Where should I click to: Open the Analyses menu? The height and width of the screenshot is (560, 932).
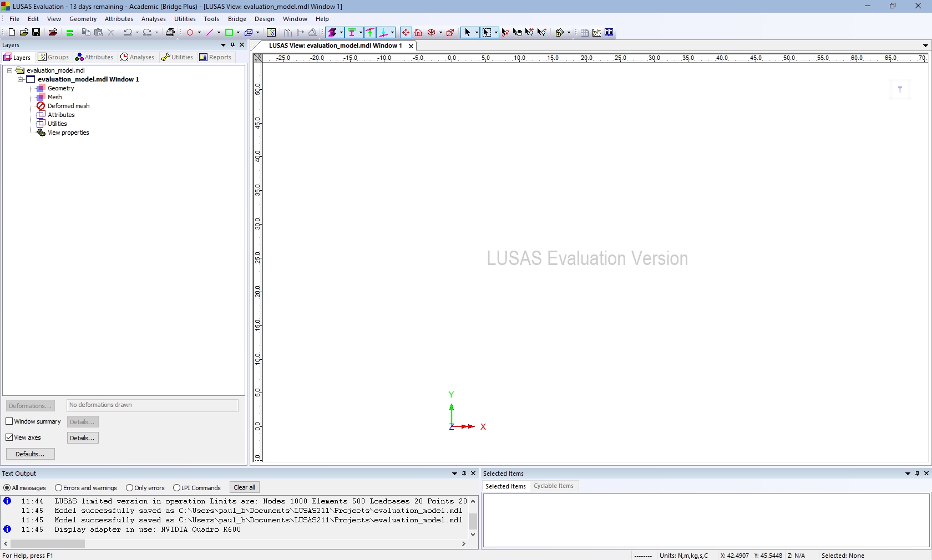[x=154, y=19]
